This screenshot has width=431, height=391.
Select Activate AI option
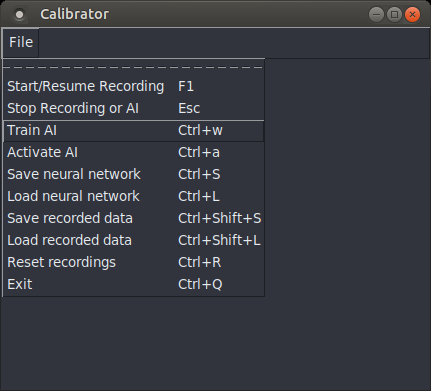pyautogui.click(x=133, y=152)
